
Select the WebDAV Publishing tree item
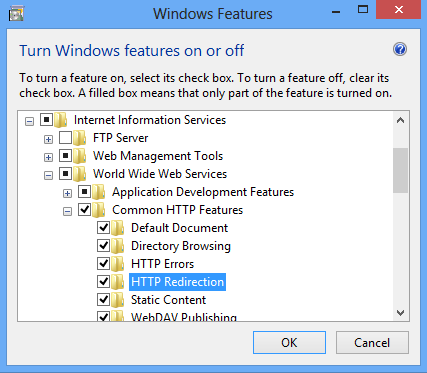184,317
